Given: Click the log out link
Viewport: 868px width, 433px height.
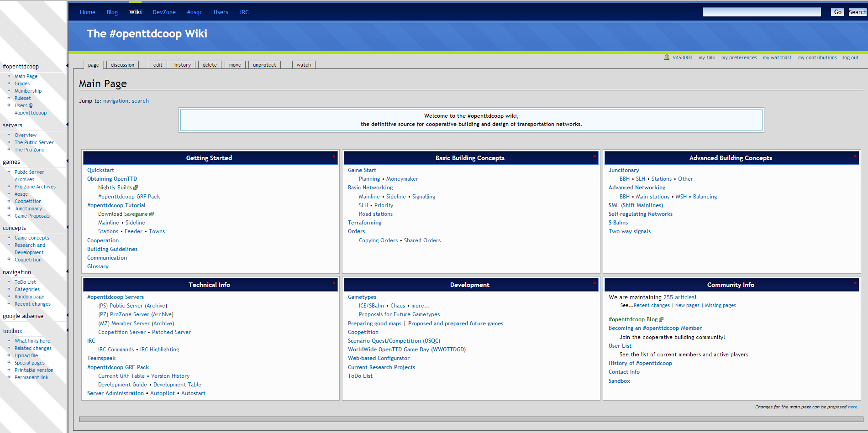Looking at the screenshot, I should click(x=851, y=57).
